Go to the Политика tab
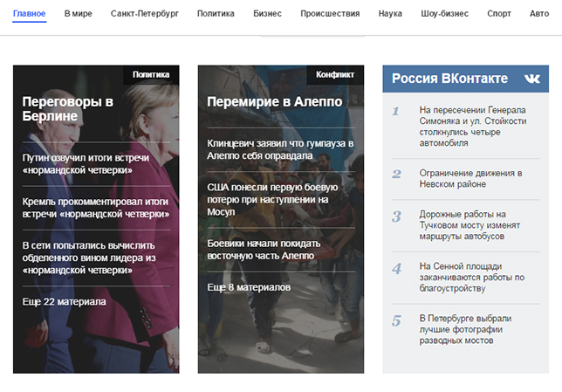 point(216,14)
